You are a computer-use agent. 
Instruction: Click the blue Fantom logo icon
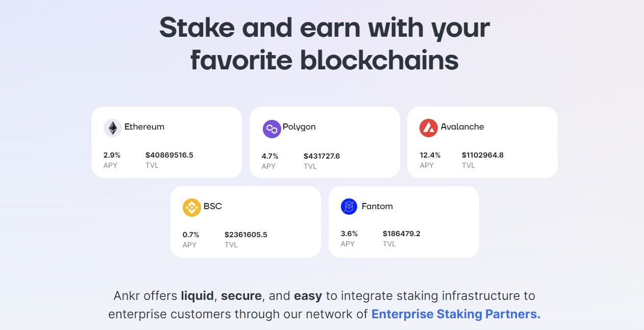click(349, 207)
